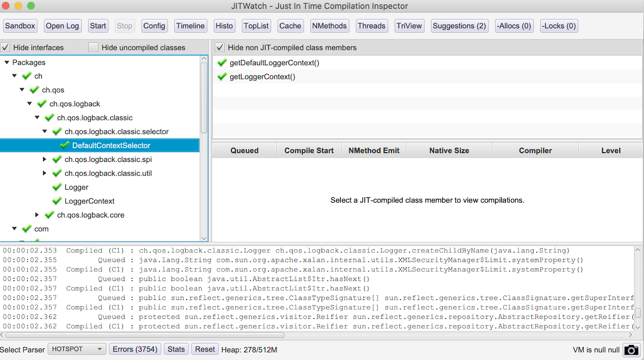Click green check icon of ch.qos.logback.core
The width and height of the screenshot is (644, 360).
coord(50,215)
